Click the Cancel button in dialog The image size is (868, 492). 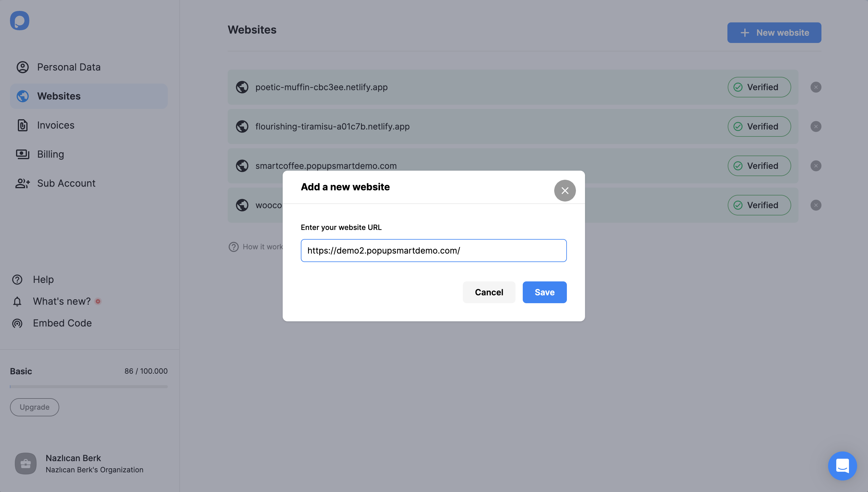pos(489,292)
